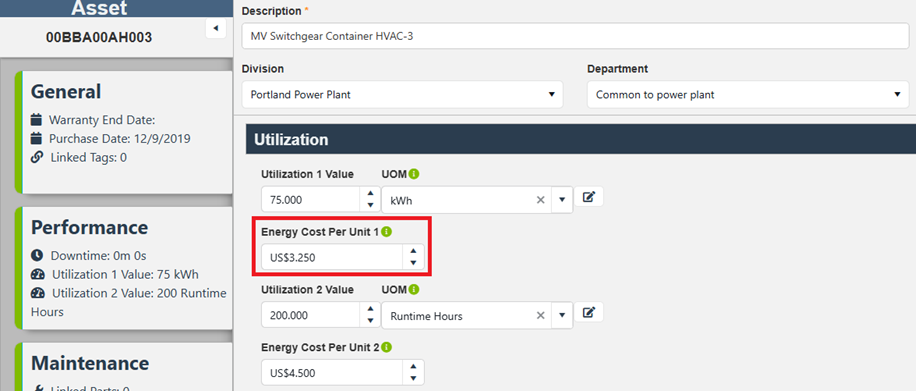Click the Utilization 1 Value field 75.000
916x391 pixels.
coord(311,200)
